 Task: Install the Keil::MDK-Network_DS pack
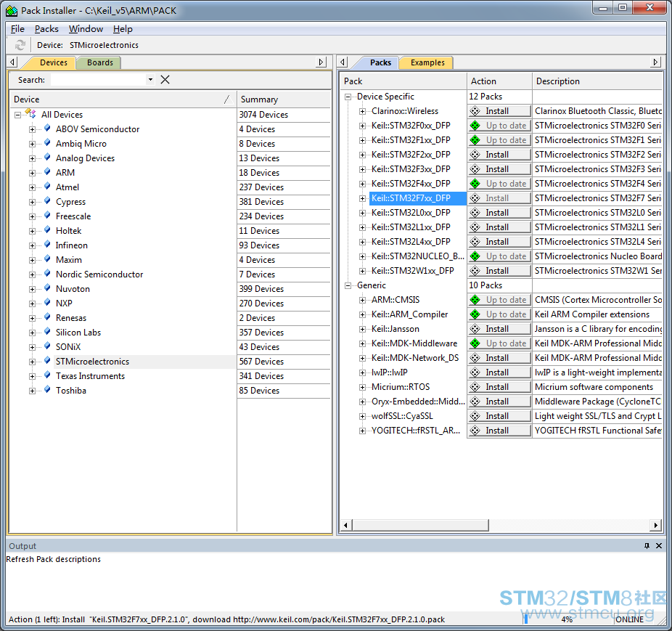tap(500, 358)
